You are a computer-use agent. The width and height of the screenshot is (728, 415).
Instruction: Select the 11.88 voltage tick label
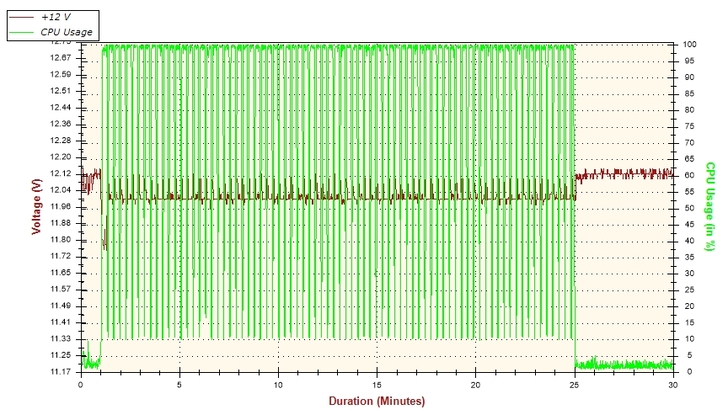tap(60, 223)
